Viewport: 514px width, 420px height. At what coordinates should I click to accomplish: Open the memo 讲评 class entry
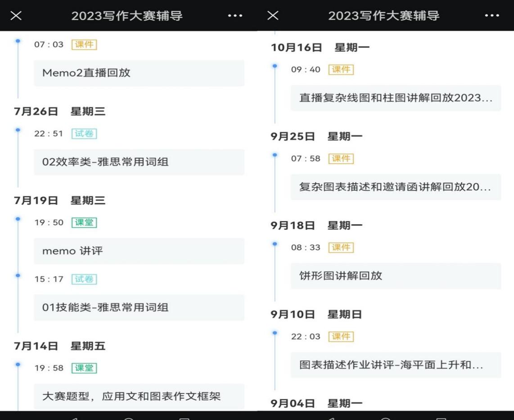tap(139, 251)
